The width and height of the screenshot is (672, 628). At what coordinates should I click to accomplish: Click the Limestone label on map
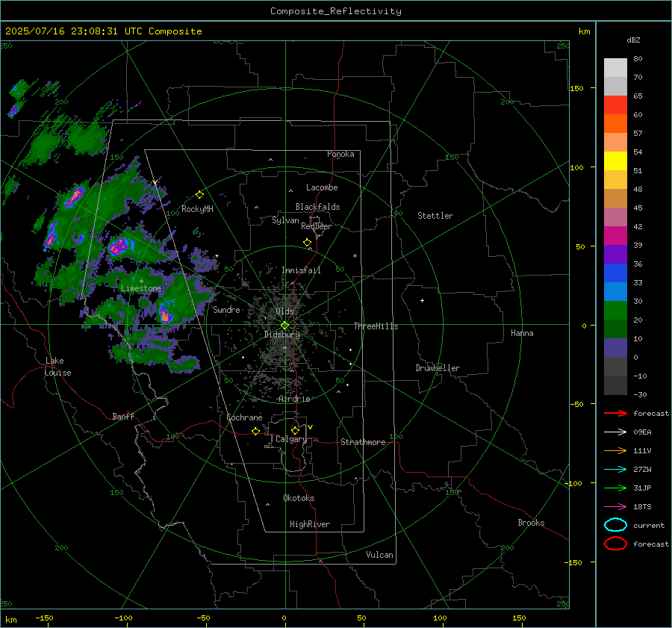point(141,288)
